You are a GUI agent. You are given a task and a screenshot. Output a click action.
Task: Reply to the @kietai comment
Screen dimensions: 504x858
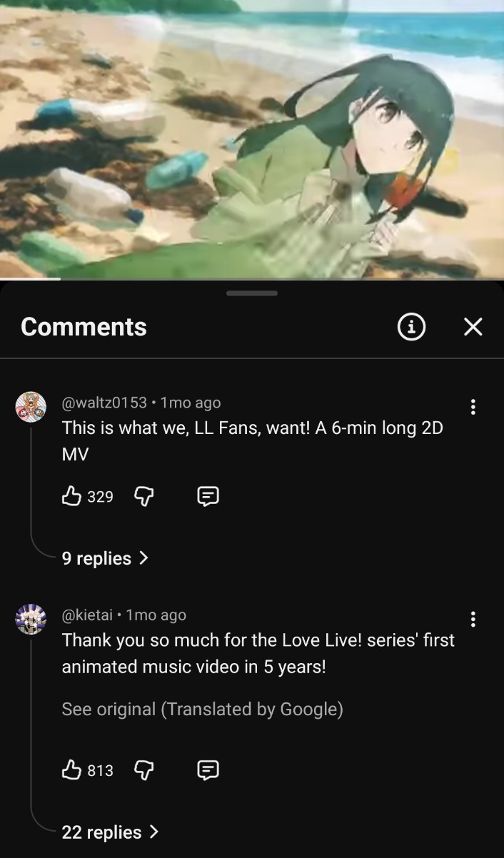208,770
